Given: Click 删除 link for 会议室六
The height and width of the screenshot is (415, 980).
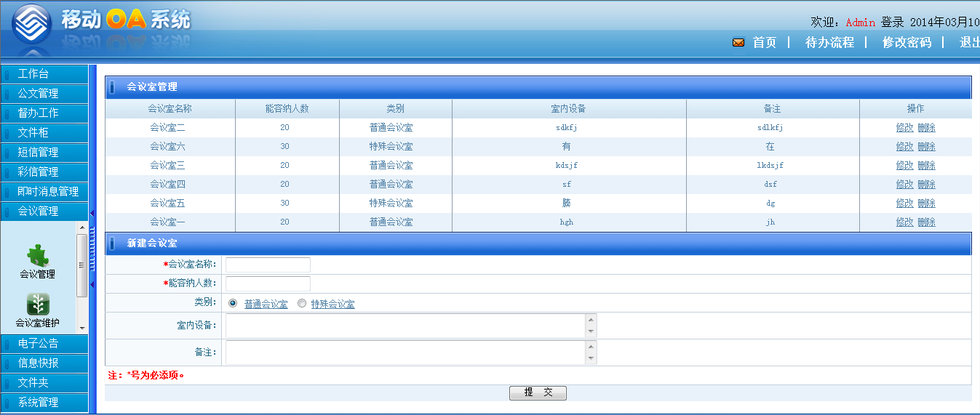Looking at the screenshot, I should (x=926, y=147).
